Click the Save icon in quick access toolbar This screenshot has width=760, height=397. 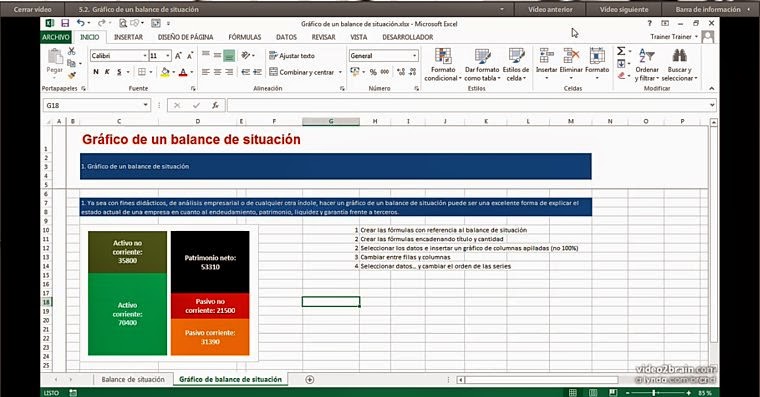(x=65, y=23)
